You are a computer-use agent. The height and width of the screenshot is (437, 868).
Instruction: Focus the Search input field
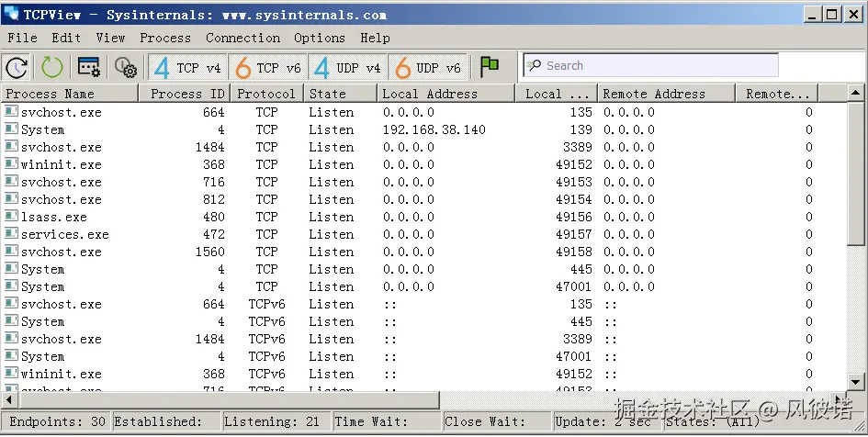coord(650,66)
